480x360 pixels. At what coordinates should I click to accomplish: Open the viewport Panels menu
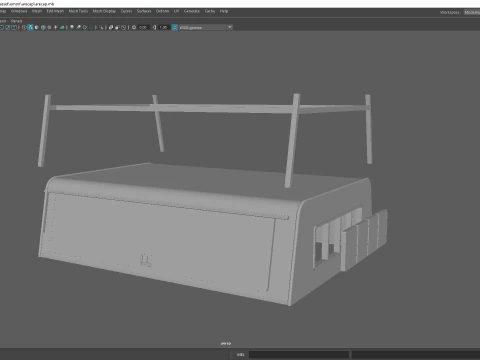[x=16, y=21]
